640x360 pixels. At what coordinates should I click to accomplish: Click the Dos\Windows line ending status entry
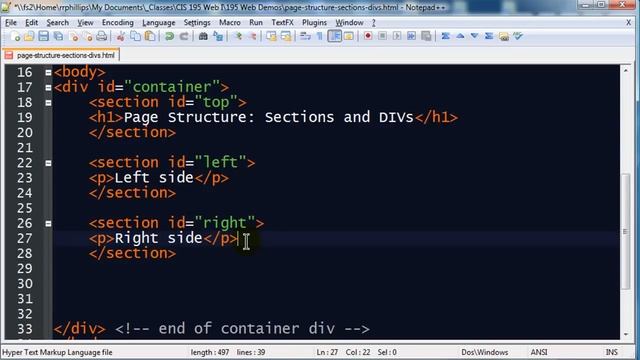coord(484,352)
